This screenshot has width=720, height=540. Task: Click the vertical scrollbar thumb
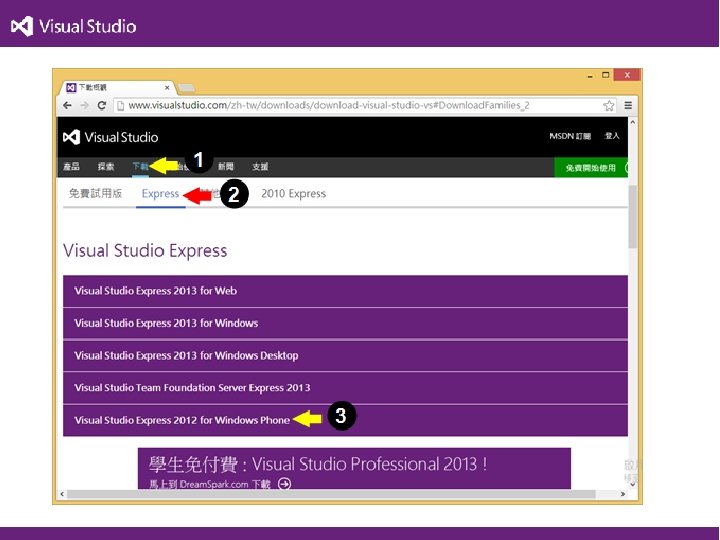(x=633, y=217)
